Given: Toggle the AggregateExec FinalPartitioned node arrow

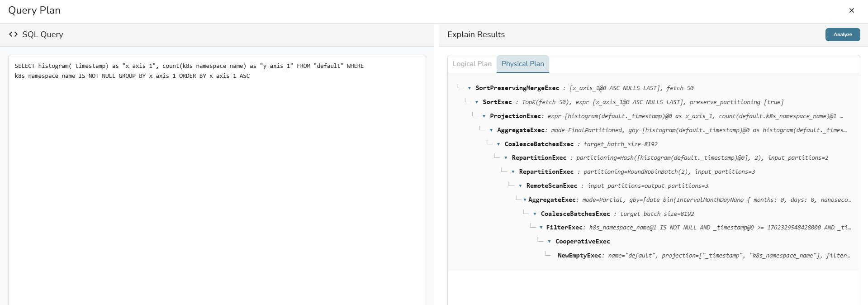Looking at the screenshot, I should (x=491, y=130).
